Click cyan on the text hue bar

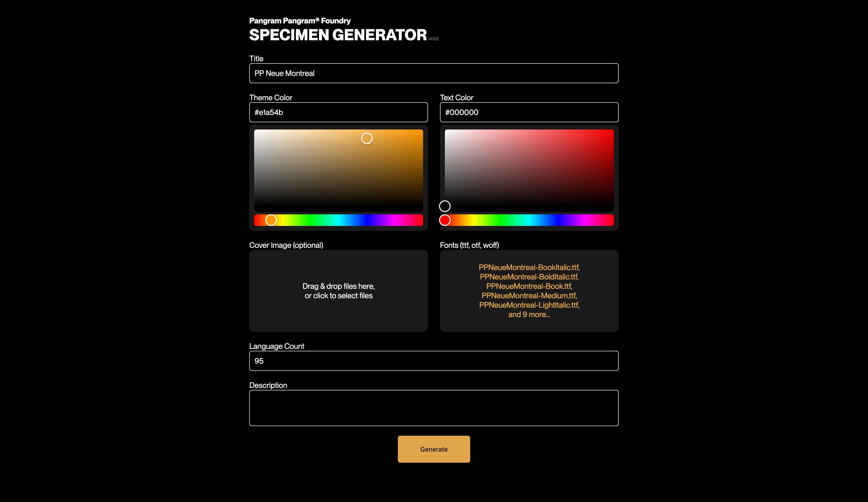click(529, 220)
